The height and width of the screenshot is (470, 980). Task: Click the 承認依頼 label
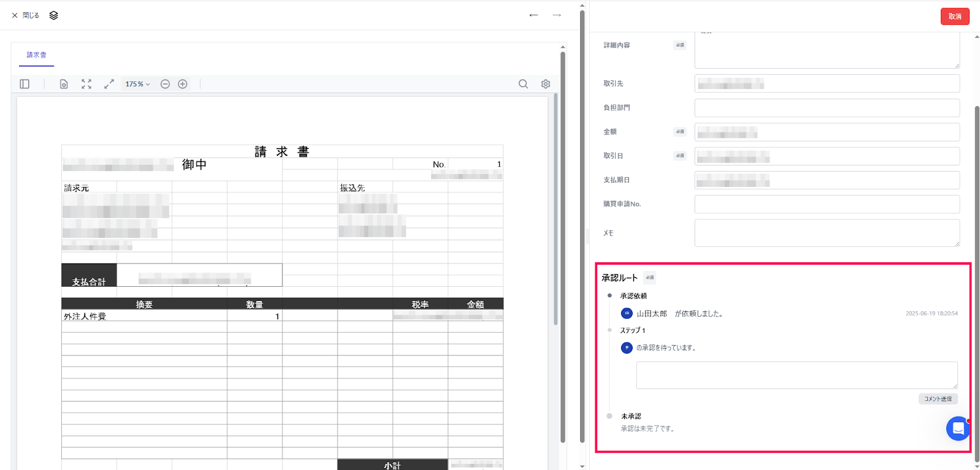(x=633, y=296)
